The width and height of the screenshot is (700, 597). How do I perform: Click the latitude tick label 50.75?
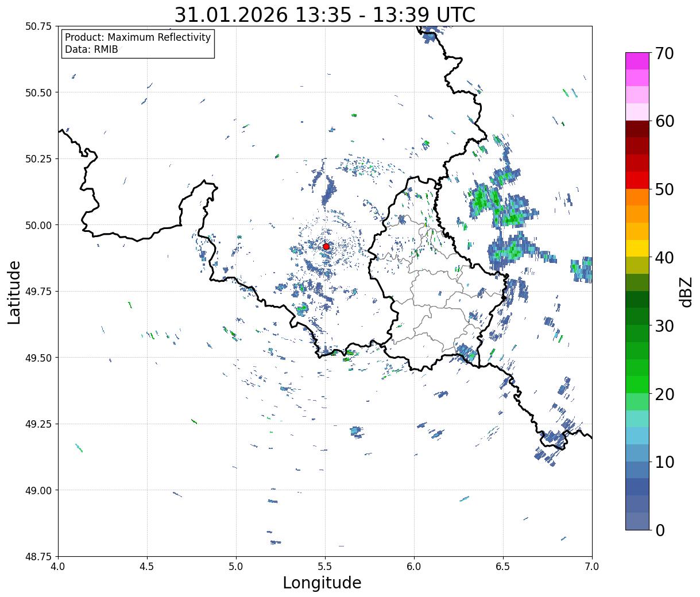(39, 26)
